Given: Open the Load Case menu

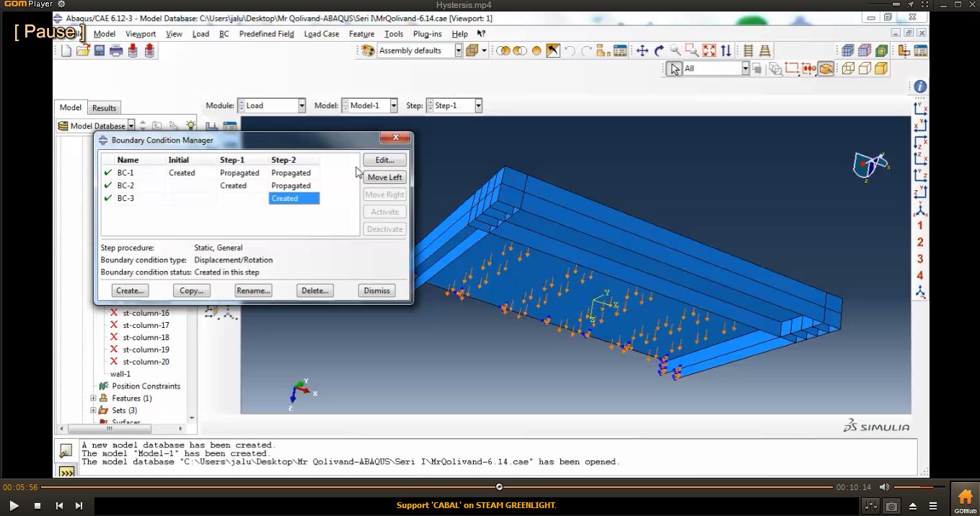Looking at the screenshot, I should point(322,34).
